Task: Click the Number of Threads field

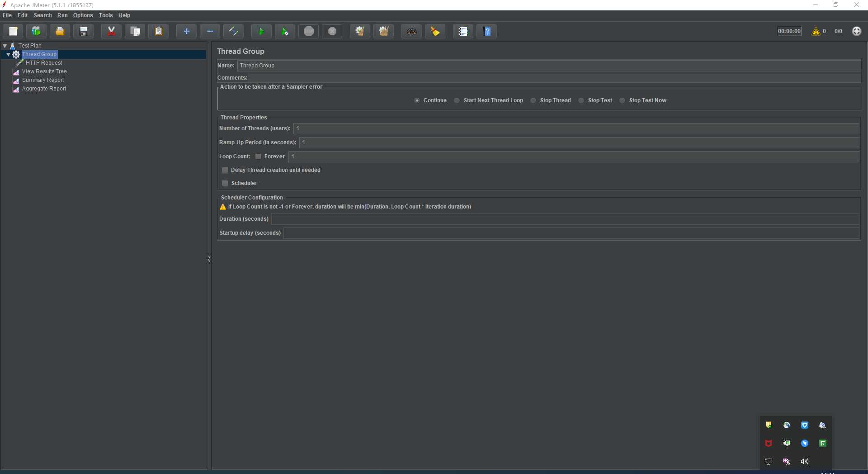Action: click(x=576, y=128)
